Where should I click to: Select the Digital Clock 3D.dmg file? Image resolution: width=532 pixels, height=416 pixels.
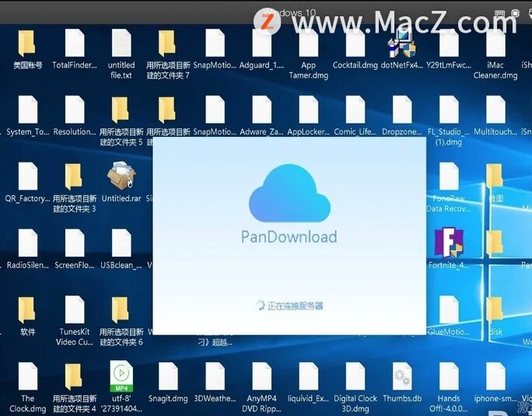[x=355, y=376]
